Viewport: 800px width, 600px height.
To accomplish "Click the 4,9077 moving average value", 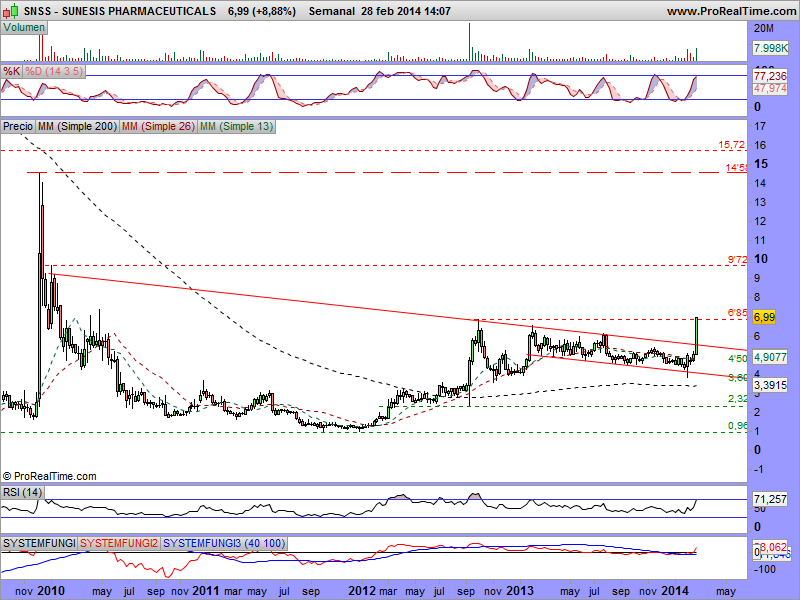I will tap(770, 357).
